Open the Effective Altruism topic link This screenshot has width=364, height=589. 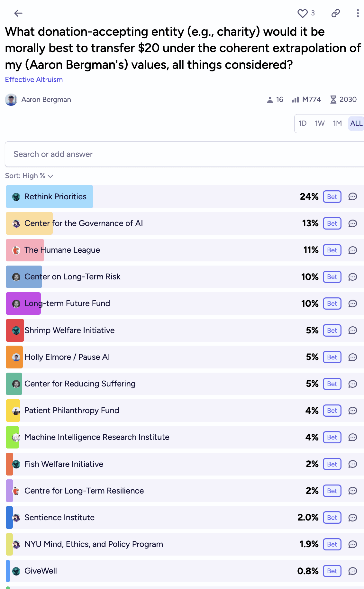point(34,79)
